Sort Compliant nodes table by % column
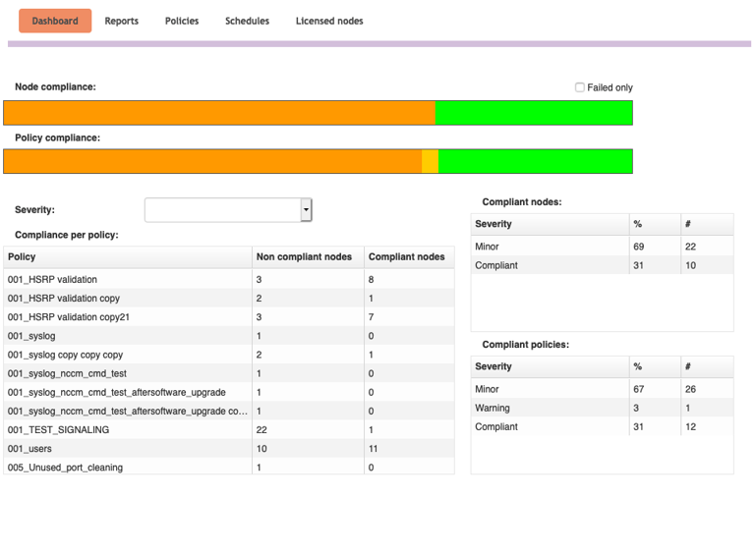 [655, 224]
